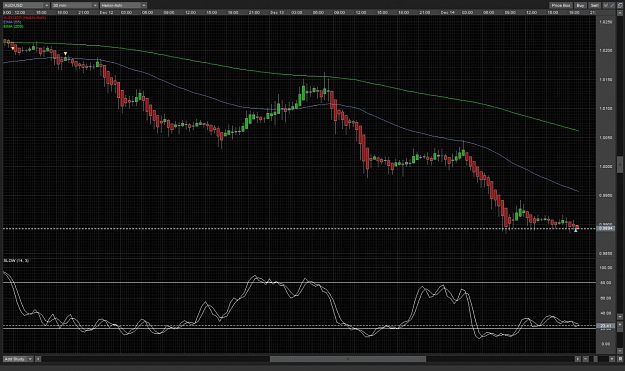Click the Buy button
Screen dimensions: 625x371
coord(580,5)
